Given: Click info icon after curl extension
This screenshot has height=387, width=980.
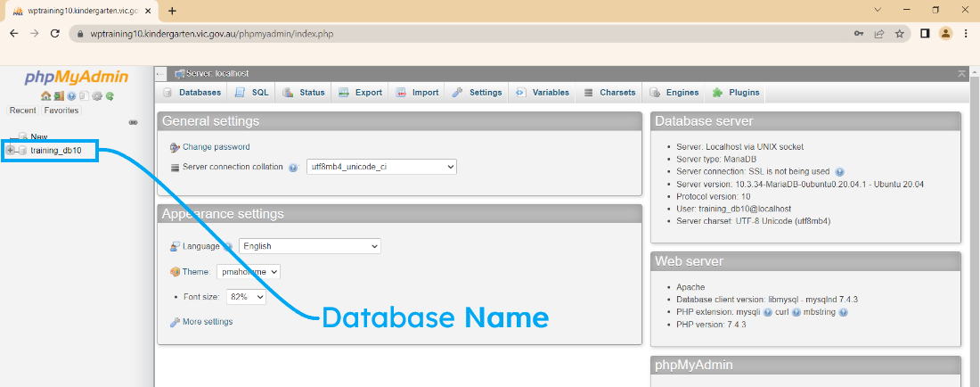Looking at the screenshot, I should (x=796, y=312).
